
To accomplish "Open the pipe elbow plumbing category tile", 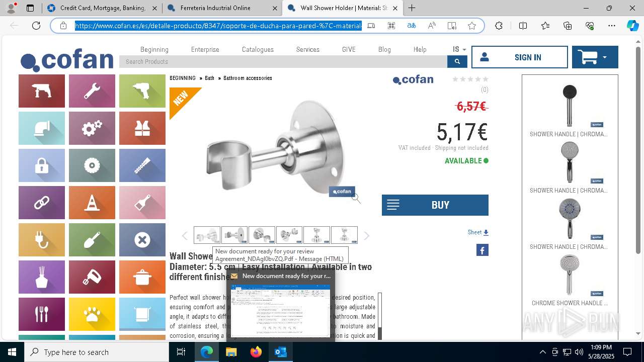I will tap(42, 128).
